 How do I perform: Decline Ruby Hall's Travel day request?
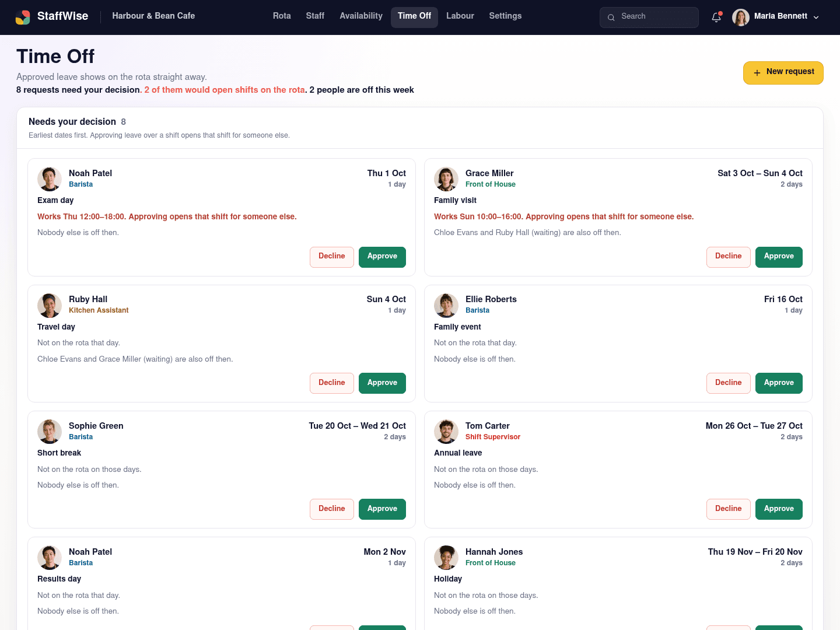point(331,383)
